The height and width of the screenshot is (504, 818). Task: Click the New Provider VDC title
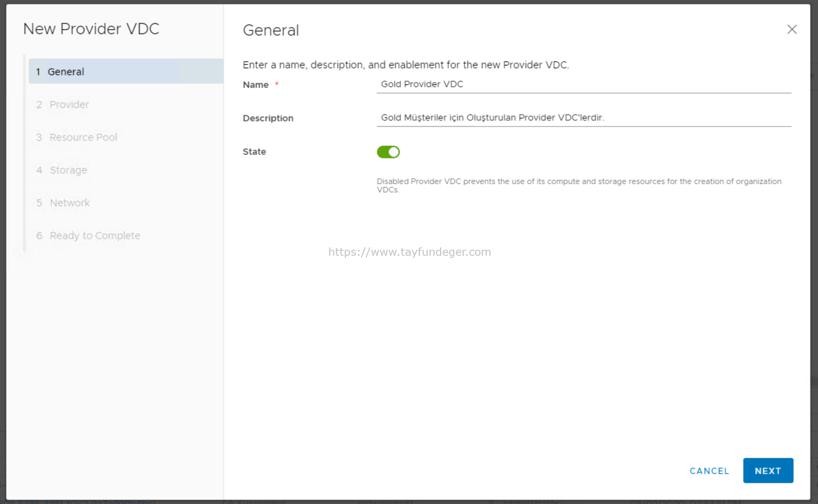point(91,28)
